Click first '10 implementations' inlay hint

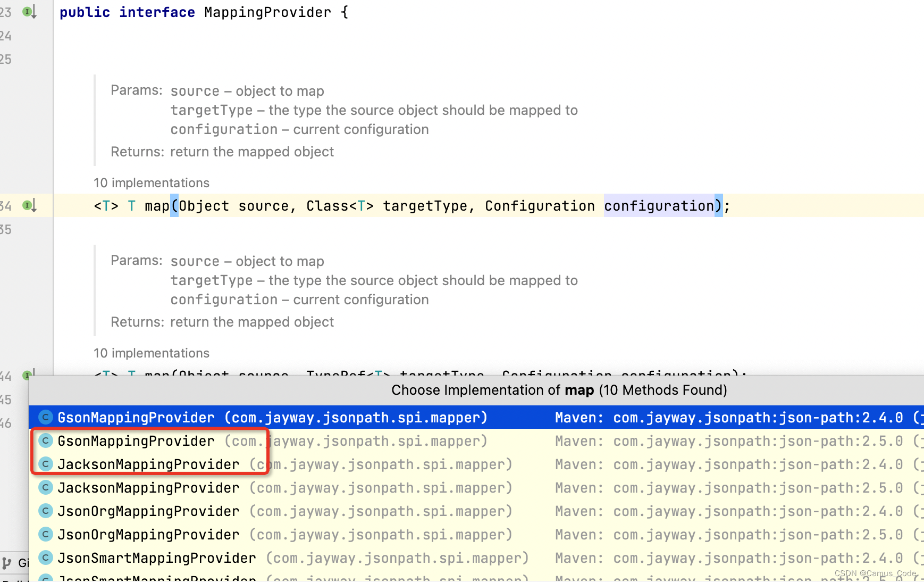pyautogui.click(x=152, y=182)
